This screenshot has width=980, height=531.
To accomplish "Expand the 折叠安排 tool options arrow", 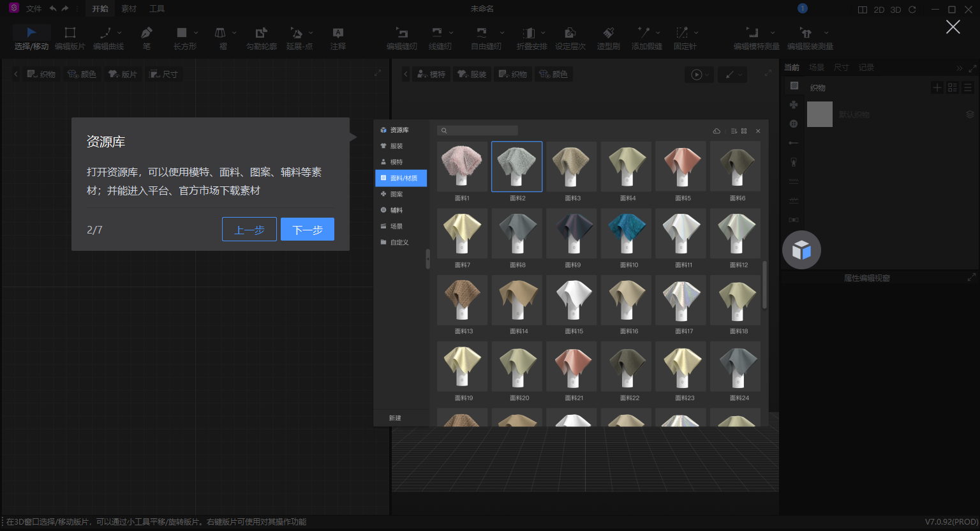I will pos(543,32).
